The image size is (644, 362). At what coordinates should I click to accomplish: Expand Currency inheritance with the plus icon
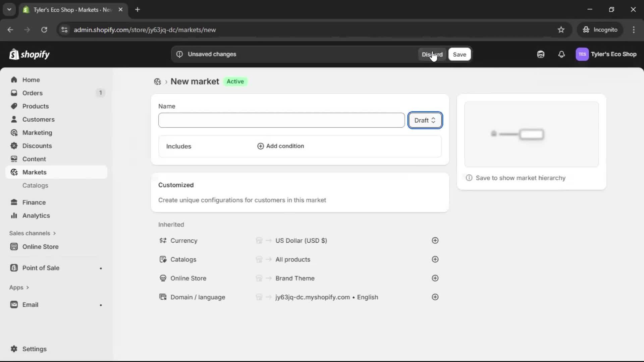(x=435, y=240)
